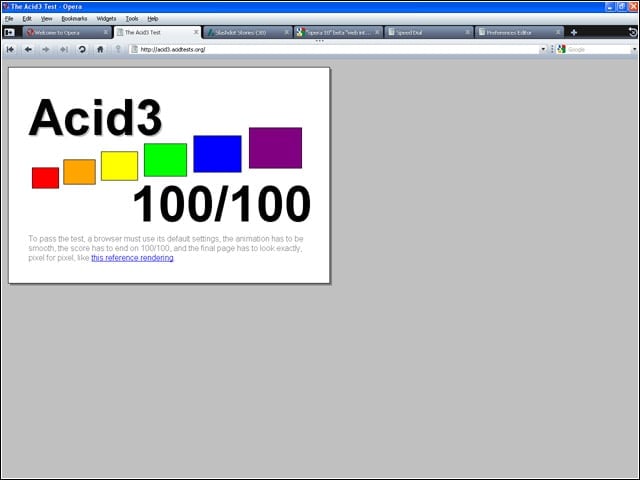Switch to the Speed Dial tab

pyautogui.click(x=429, y=32)
